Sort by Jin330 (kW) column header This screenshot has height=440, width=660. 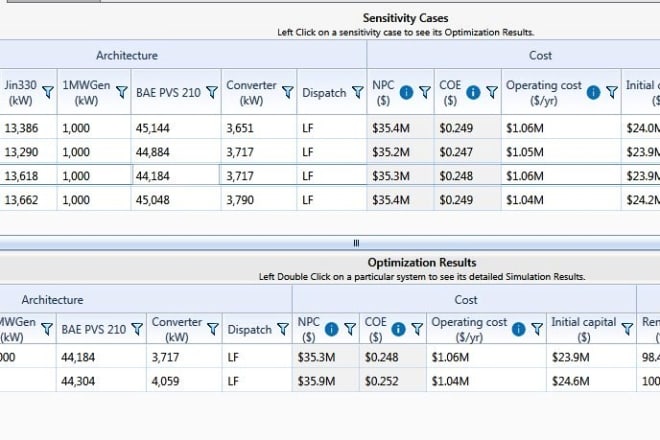(20, 92)
